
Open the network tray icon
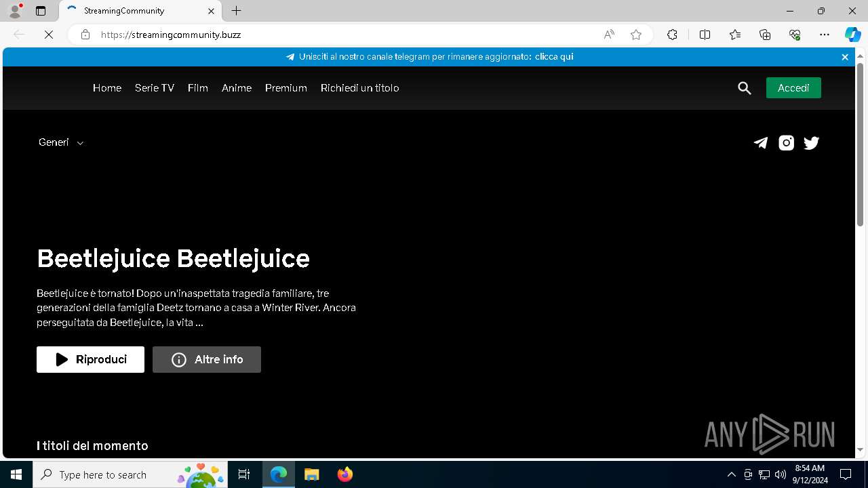pos(764,474)
